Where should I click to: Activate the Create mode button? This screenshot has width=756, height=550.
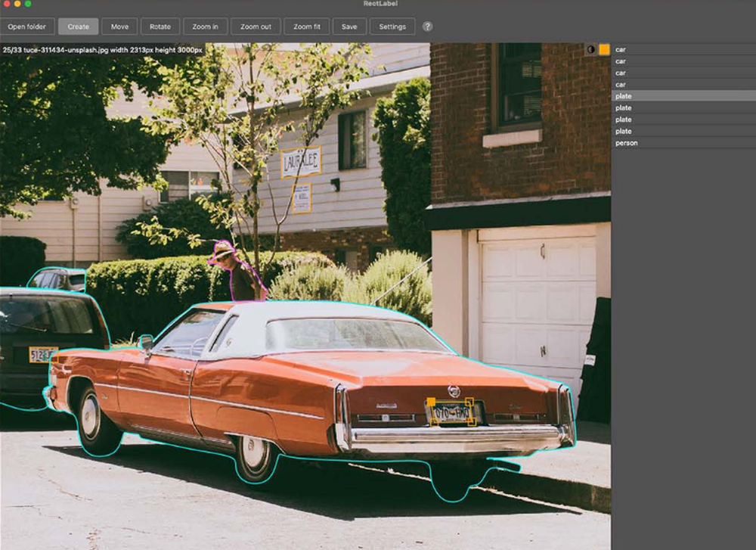tap(78, 26)
